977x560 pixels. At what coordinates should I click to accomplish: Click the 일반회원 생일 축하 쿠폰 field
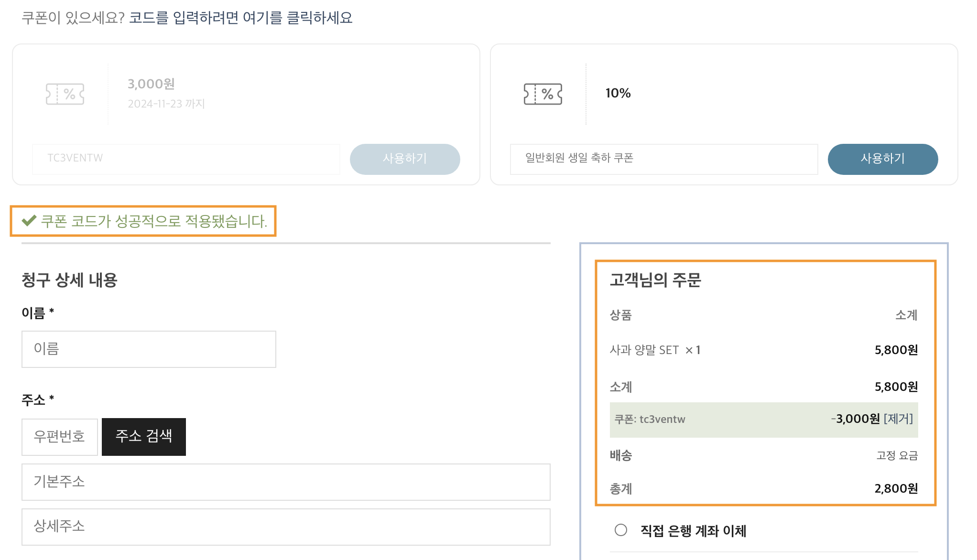tap(664, 159)
